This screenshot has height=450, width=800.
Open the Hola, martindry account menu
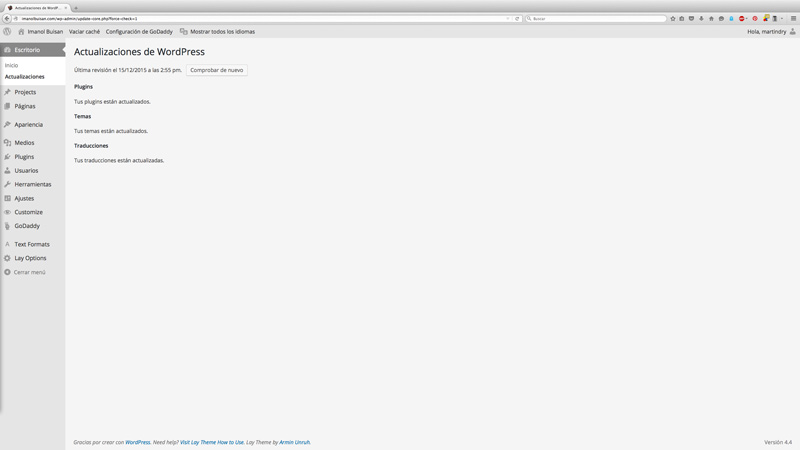pyautogui.click(x=767, y=31)
